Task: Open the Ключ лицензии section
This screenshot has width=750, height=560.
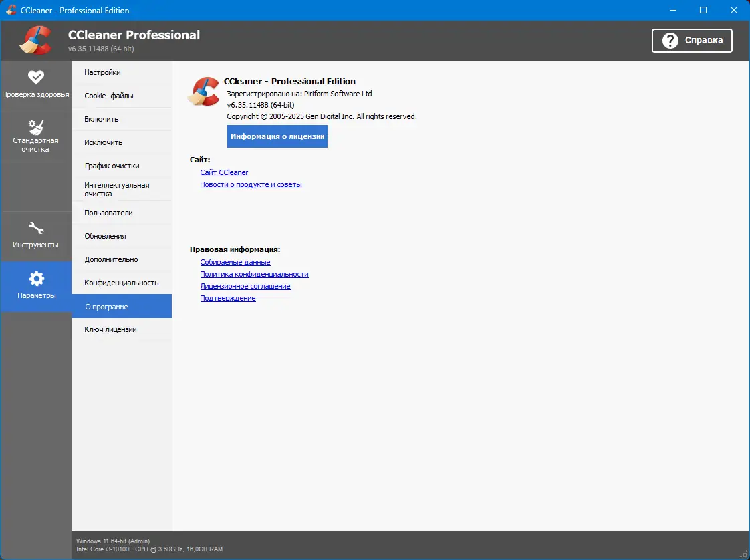Action: [122, 329]
